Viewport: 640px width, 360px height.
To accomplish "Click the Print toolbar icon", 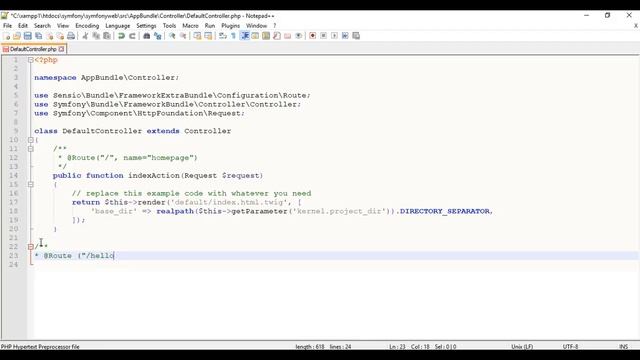I will click(71, 36).
